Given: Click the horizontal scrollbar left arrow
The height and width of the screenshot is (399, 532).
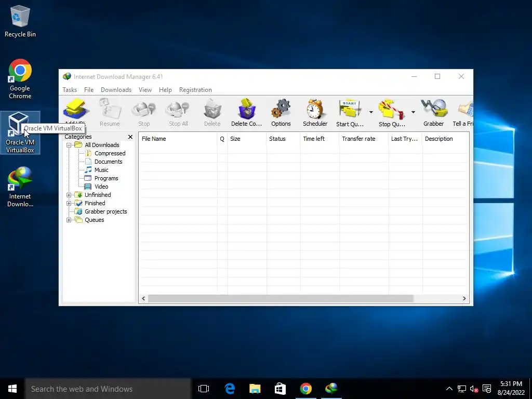Looking at the screenshot, I should 143,299.
